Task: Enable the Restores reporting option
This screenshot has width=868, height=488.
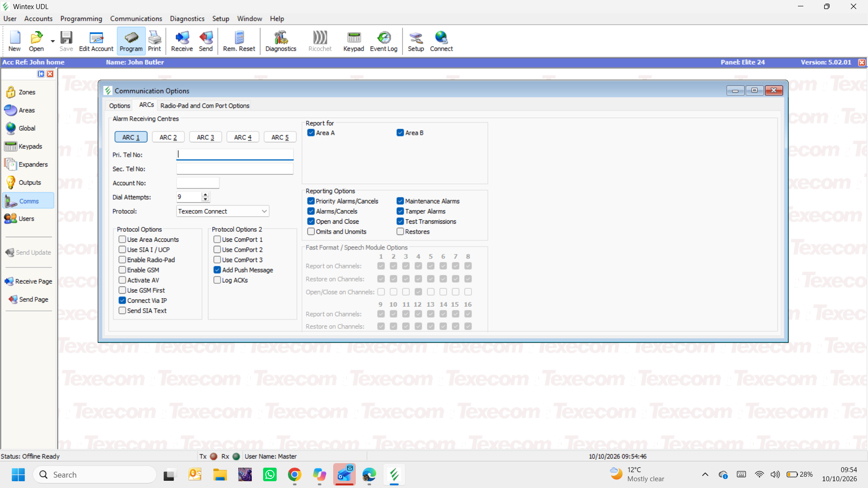Action: (400, 232)
